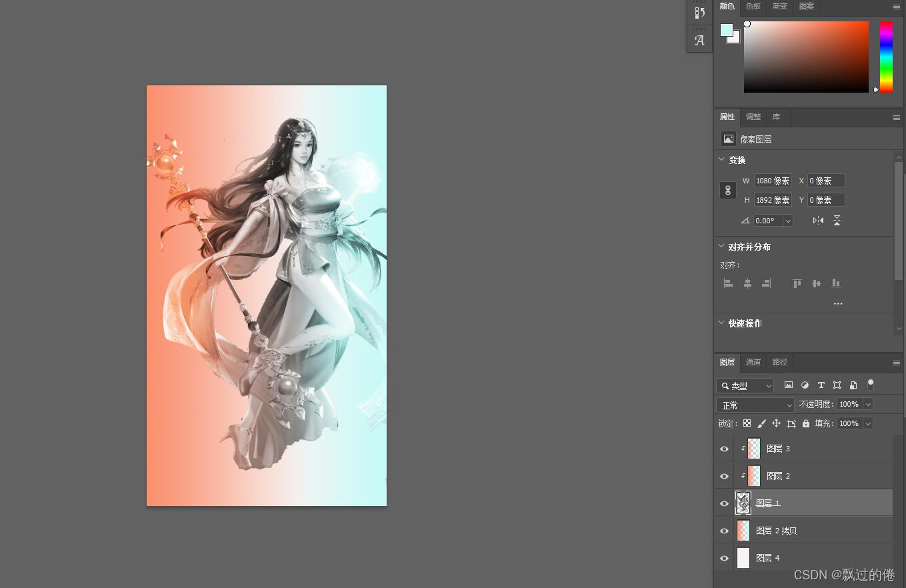Image resolution: width=906 pixels, height=588 pixels.
Task: Click the rotation angle field
Action: click(x=768, y=221)
